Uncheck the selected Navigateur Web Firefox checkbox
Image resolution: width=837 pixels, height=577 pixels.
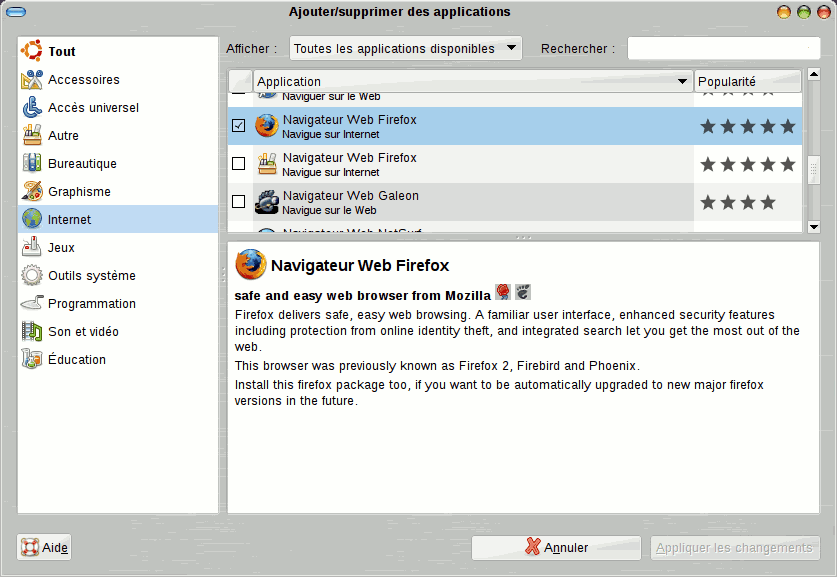(x=239, y=125)
